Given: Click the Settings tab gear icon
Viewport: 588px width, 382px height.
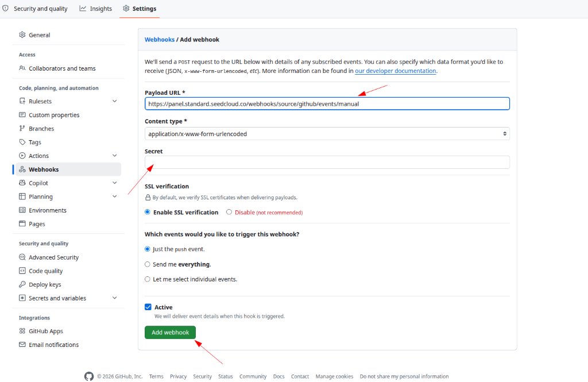Looking at the screenshot, I should [x=126, y=8].
